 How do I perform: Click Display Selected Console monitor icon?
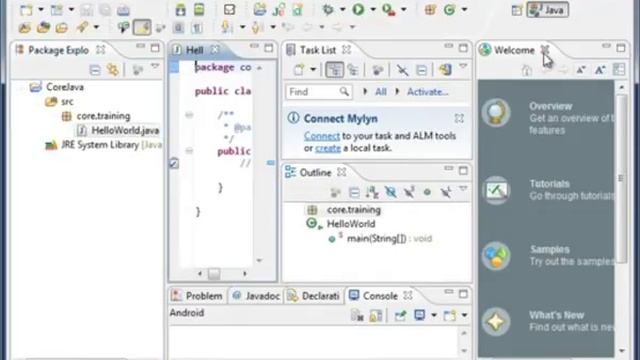[x=420, y=315]
